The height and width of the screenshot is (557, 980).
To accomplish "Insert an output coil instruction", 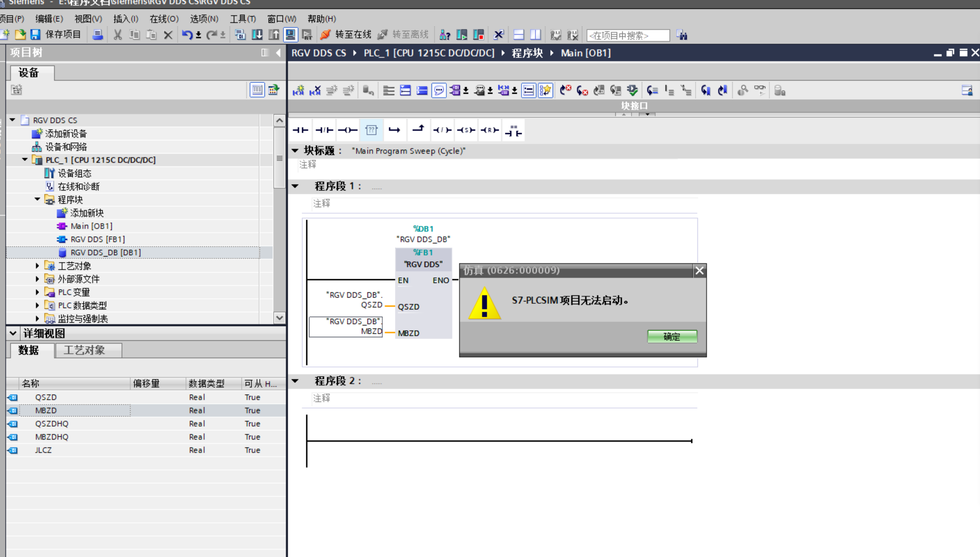I will click(348, 130).
